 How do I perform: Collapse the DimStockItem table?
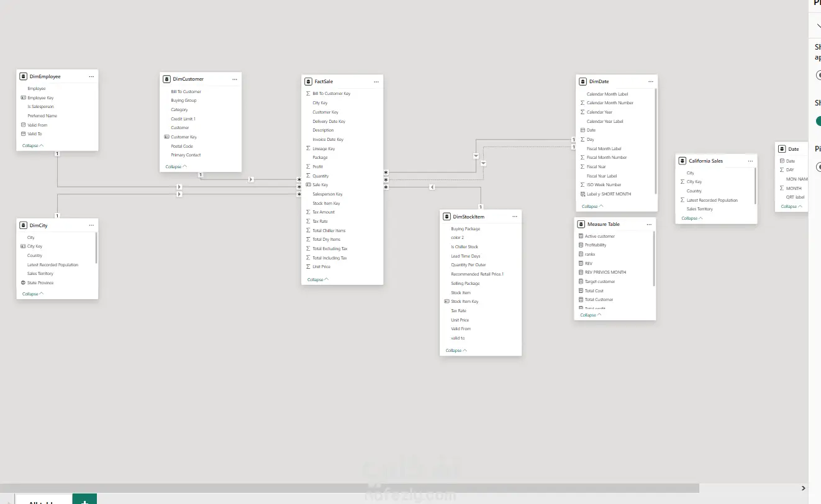coord(456,350)
